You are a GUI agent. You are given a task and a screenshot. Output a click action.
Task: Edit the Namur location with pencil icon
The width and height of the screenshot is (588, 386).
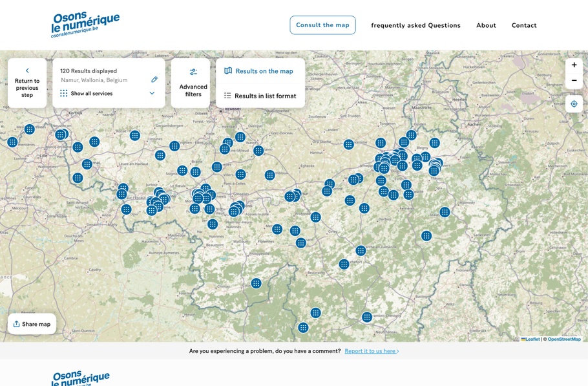(x=154, y=80)
